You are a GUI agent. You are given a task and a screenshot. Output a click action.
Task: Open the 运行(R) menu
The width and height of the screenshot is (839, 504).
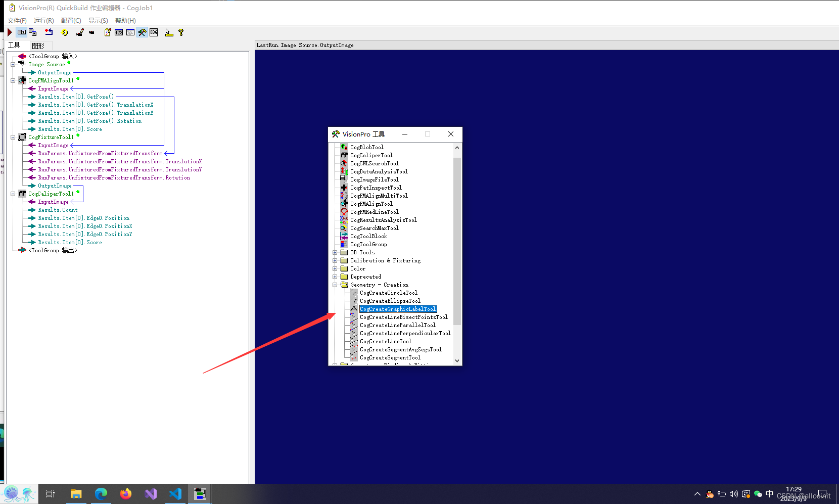[43, 20]
